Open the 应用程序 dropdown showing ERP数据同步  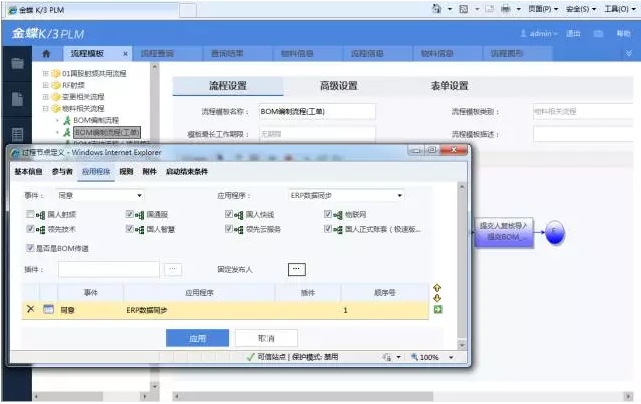click(346, 195)
